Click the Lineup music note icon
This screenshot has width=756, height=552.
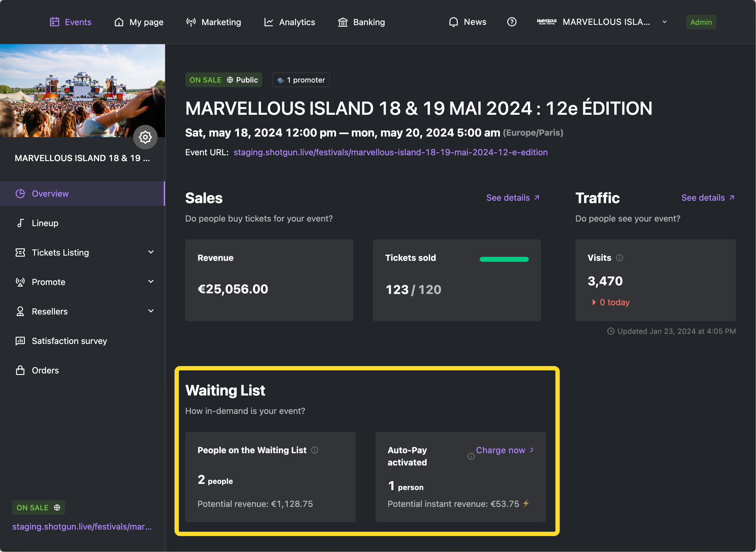20,223
